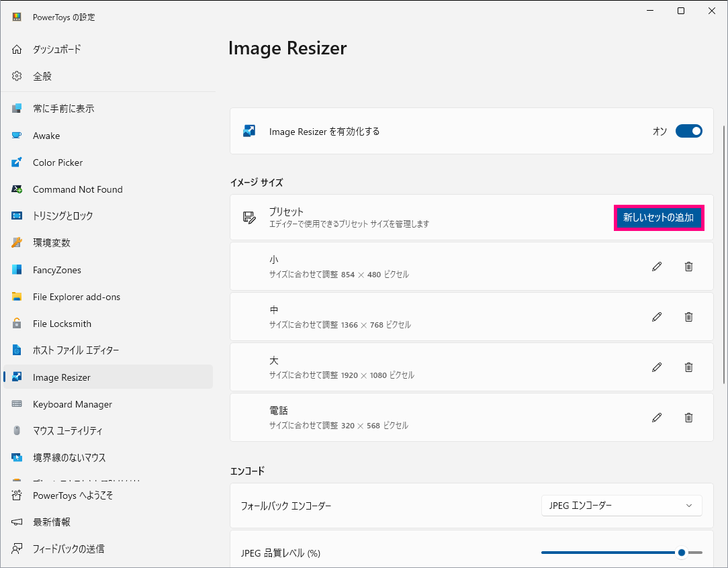Click the edit pencil for 小 preset
Screen dimensions: 728x568
point(657,267)
